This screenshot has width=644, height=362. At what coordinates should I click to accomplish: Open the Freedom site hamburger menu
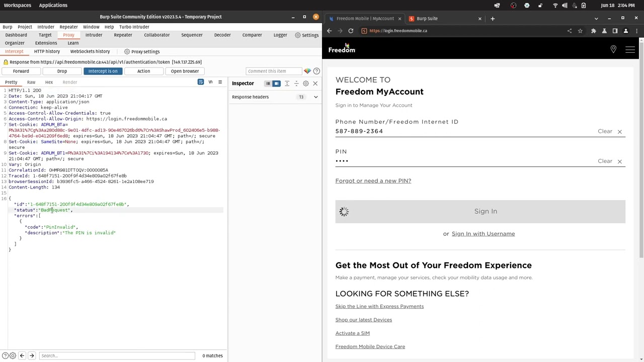coord(630,49)
